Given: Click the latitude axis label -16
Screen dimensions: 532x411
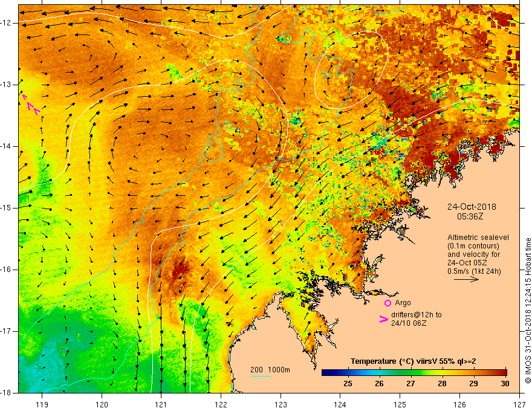Looking at the screenshot, I should tap(7, 270).
